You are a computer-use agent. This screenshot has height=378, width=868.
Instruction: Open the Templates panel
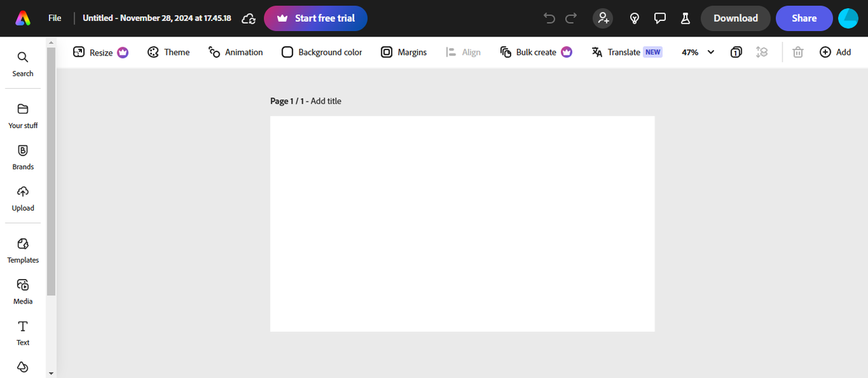(x=23, y=251)
